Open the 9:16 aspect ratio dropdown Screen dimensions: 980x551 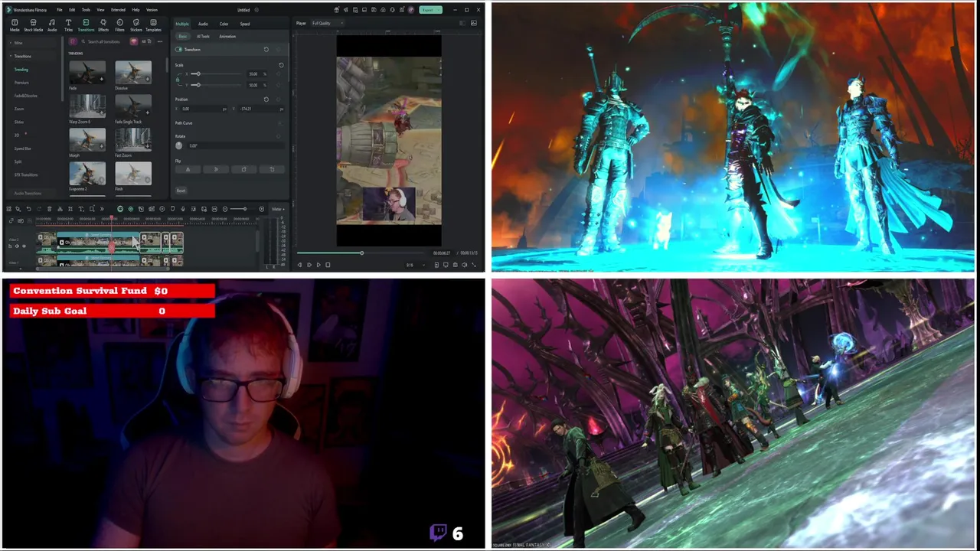click(x=415, y=265)
